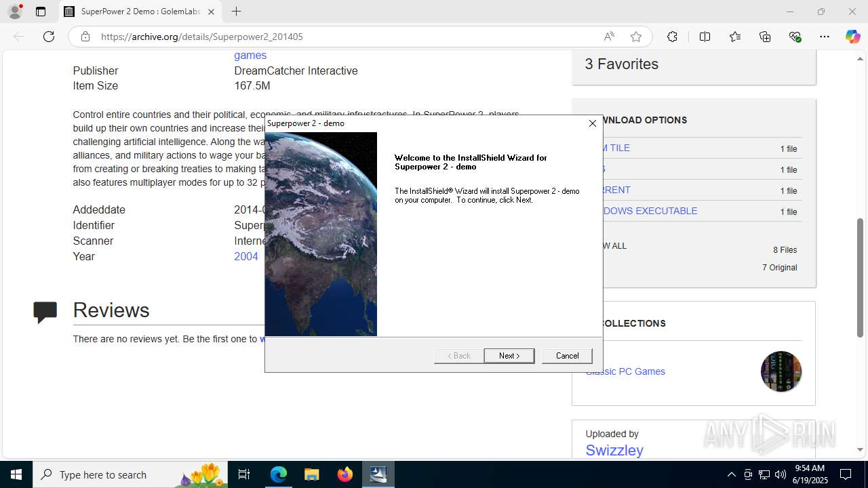The height and width of the screenshot is (488, 868).
Task: Click the DreamCatcher Interactive publisher text
Action: click(x=296, y=70)
